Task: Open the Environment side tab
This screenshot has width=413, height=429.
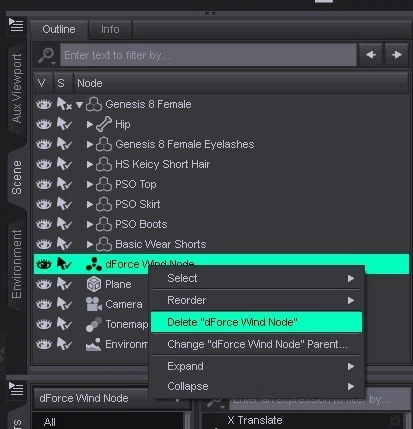Action: 17,264
